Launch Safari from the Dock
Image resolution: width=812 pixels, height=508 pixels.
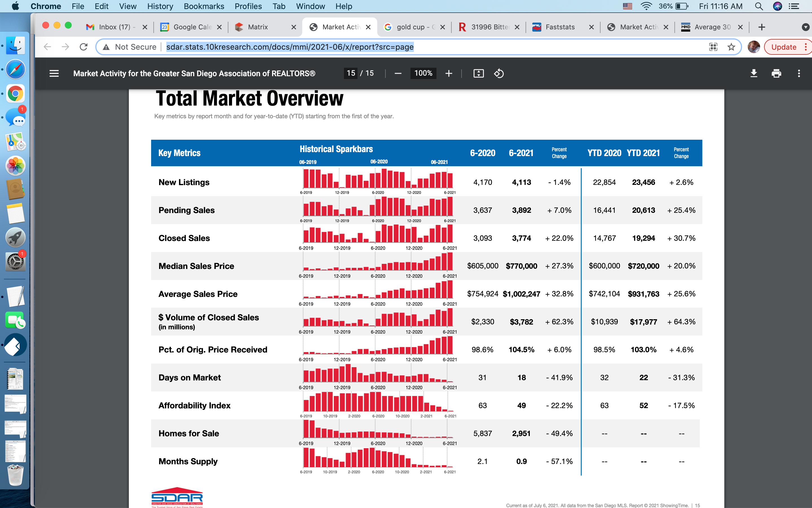coord(16,69)
